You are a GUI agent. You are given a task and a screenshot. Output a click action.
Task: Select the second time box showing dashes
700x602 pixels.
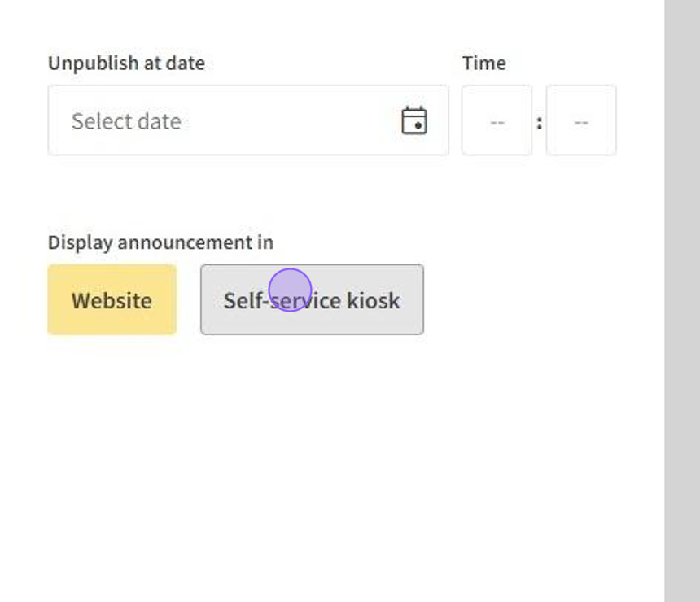click(581, 121)
